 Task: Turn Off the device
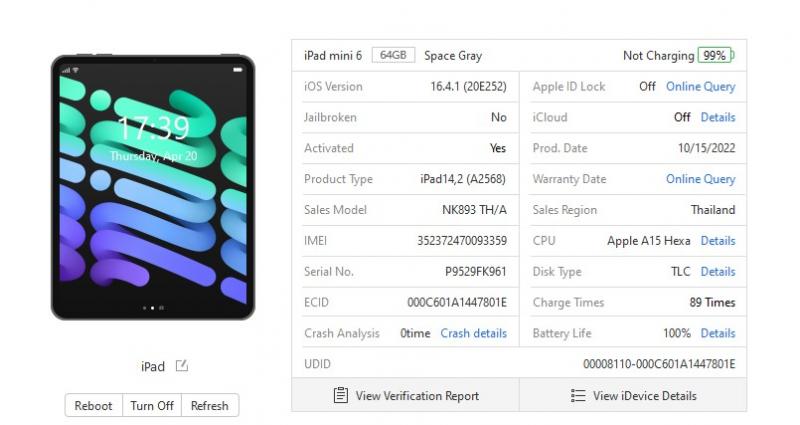point(152,406)
